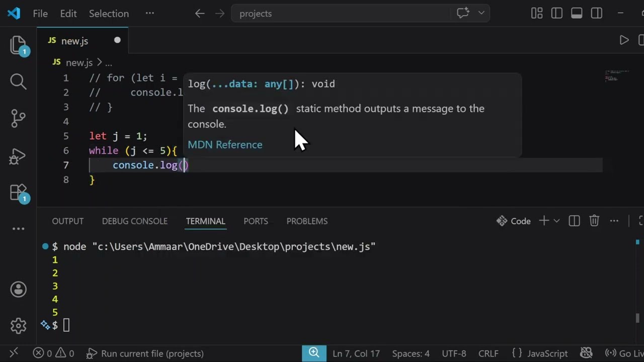Toggle the primary side bar
644x362 pixels.
coord(557,14)
